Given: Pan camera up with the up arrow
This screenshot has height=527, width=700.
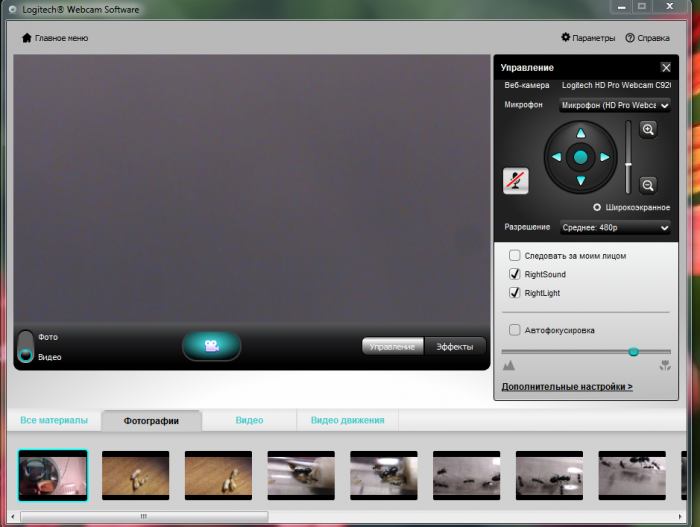Looking at the screenshot, I should tap(580, 133).
